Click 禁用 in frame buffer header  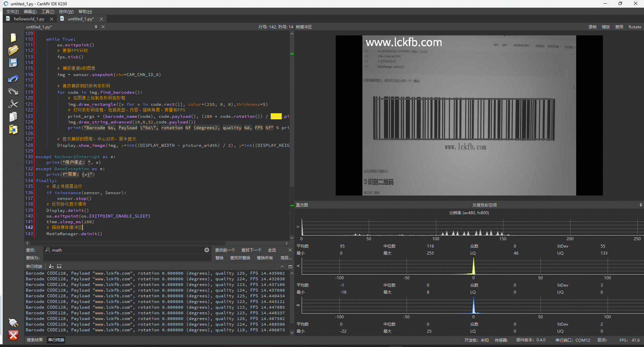pyautogui.click(x=619, y=27)
